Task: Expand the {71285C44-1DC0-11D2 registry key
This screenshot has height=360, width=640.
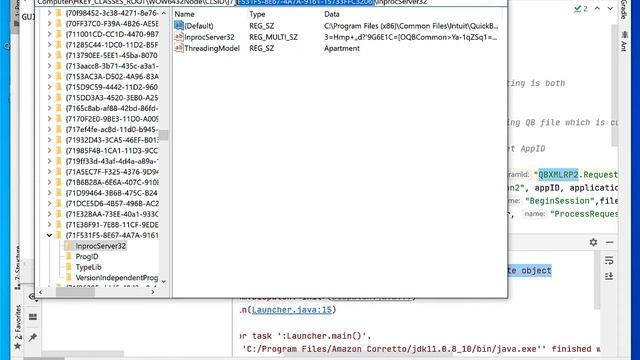Action: pos(49,45)
